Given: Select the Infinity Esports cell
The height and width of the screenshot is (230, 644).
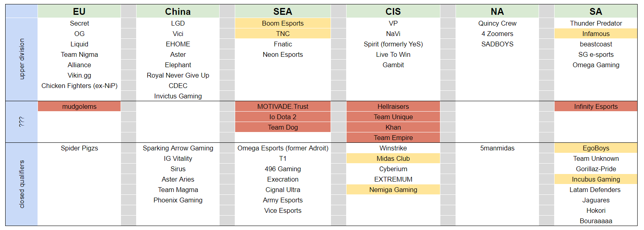Looking at the screenshot, I should pyautogui.click(x=596, y=106).
